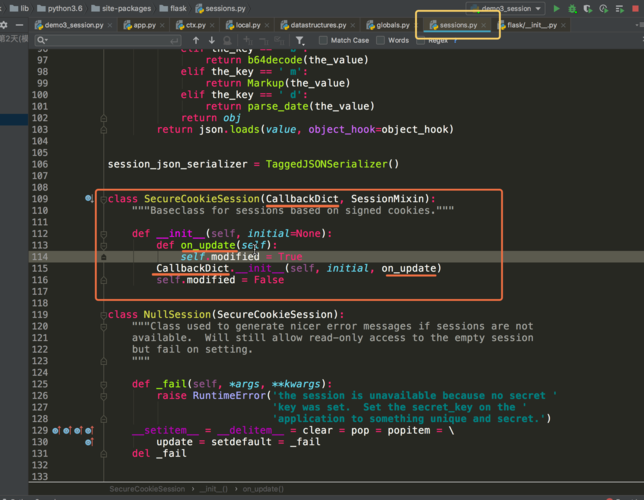
Task: Go to next occurrence arrow
Action: click(x=212, y=40)
